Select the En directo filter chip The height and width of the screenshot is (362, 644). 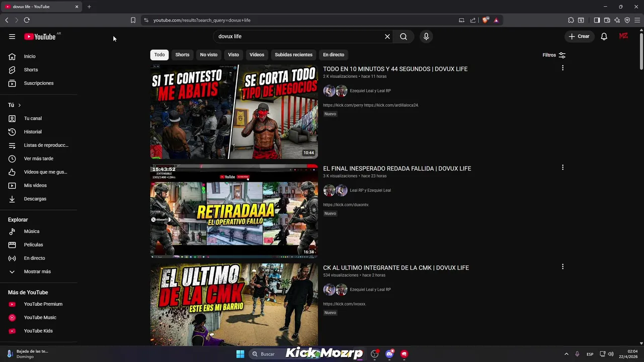click(x=334, y=55)
